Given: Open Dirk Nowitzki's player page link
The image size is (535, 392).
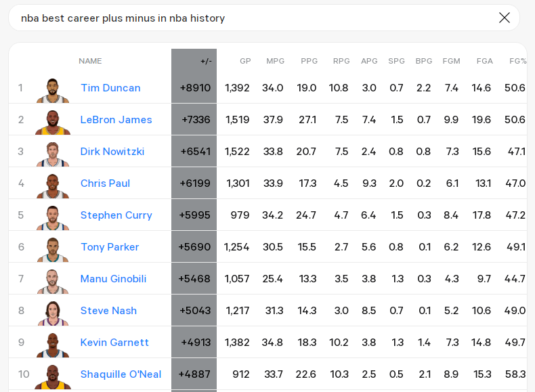Looking at the screenshot, I should click(x=112, y=152).
